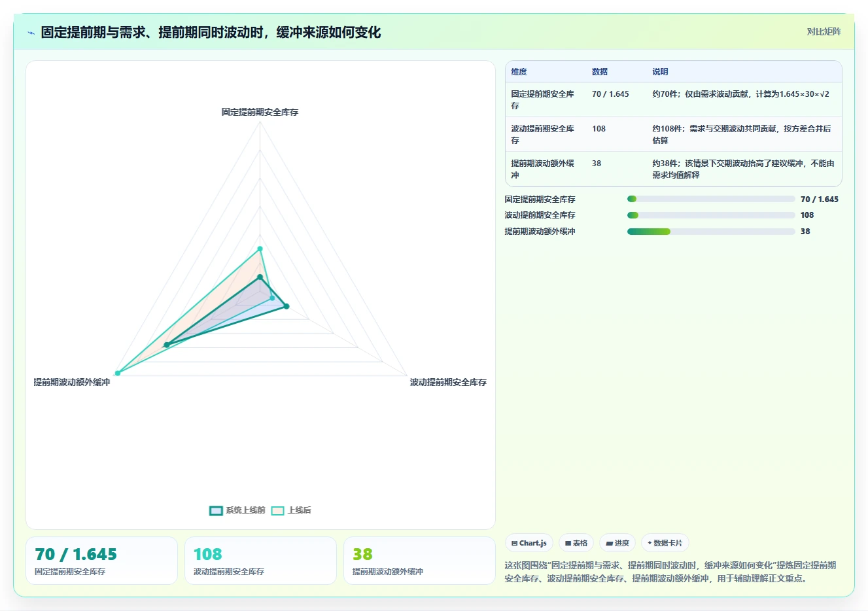Click description starting 约38件
Viewport: 868px width, 611px height.
[x=743, y=169]
